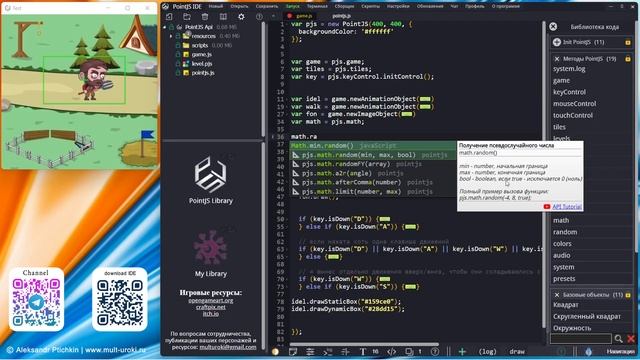640x360 pixels.
Task: Open the Скрипты menu
Action: 371,6
